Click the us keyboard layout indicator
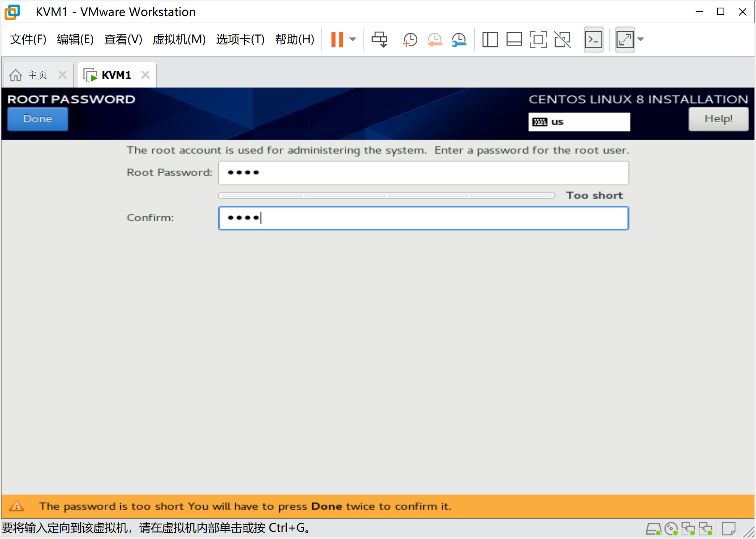 click(x=579, y=122)
